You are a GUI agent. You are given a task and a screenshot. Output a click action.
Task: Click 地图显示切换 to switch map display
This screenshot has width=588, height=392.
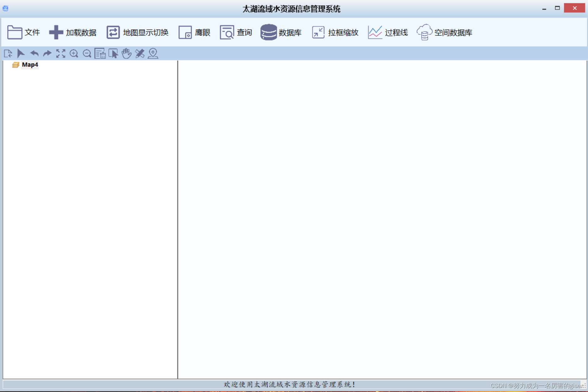tap(137, 32)
